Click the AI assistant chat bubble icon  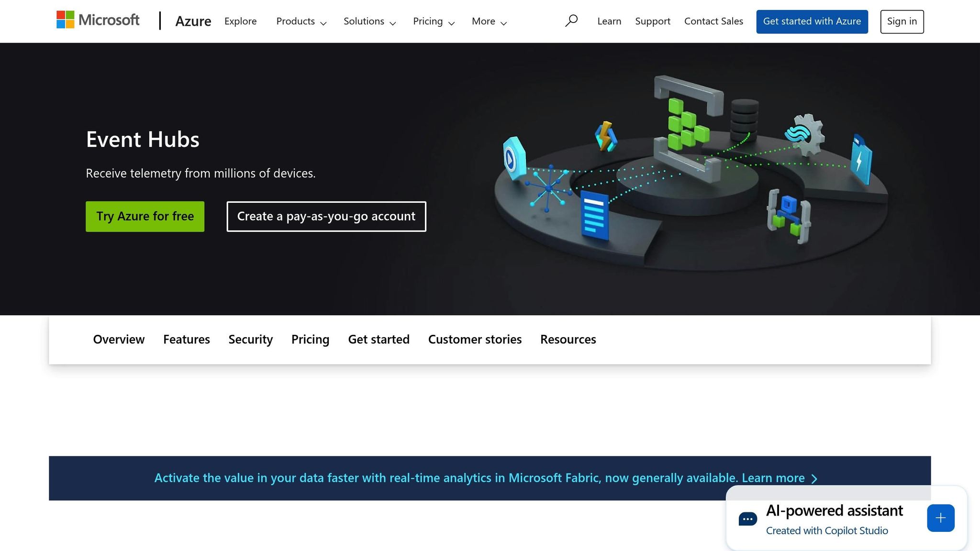tap(747, 519)
